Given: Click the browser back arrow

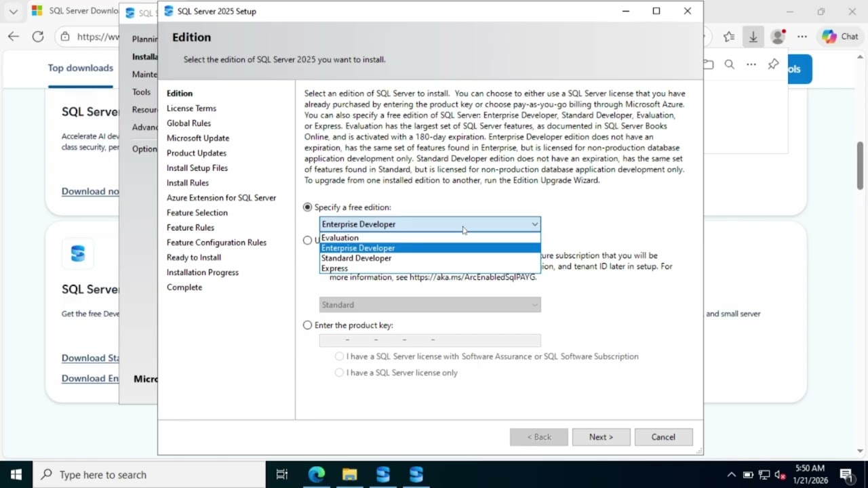Looking at the screenshot, I should (x=14, y=37).
